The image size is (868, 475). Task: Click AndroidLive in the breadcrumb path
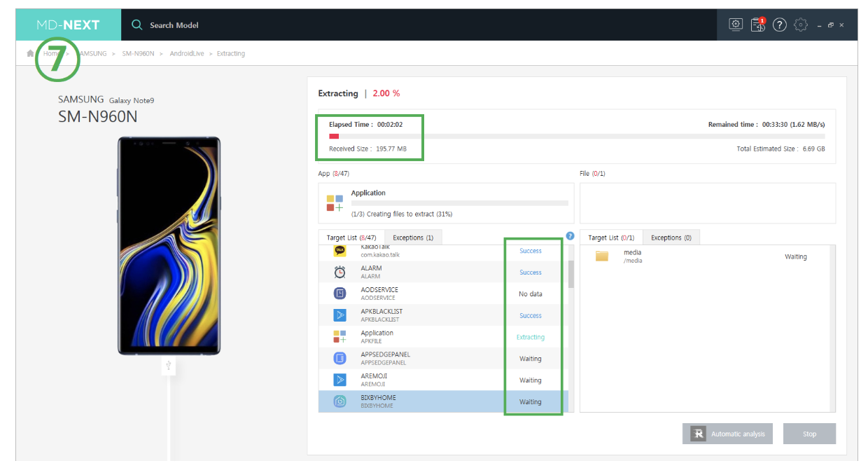[x=186, y=53]
